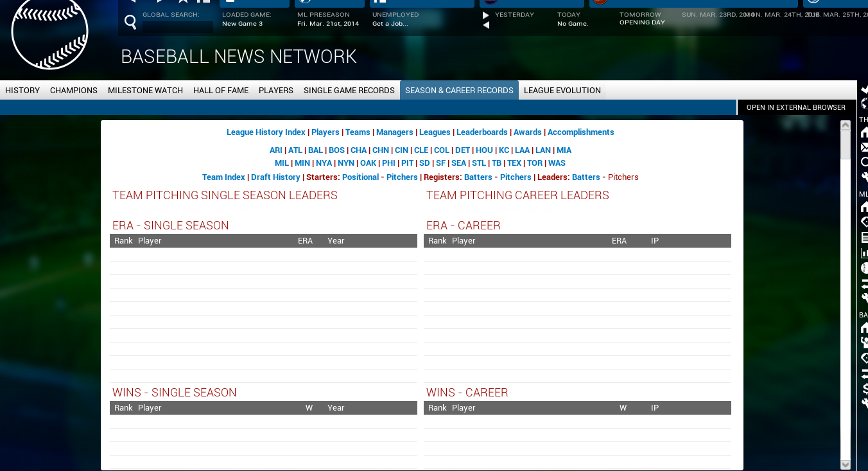Open the Draft History link

click(275, 177)
